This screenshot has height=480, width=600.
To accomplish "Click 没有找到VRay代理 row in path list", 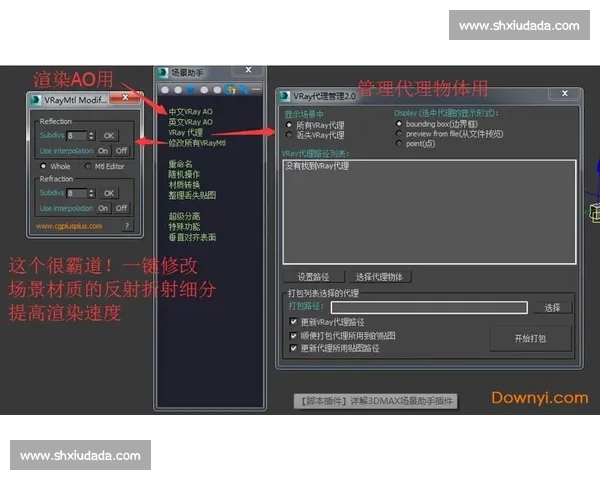I will [317, 166].
